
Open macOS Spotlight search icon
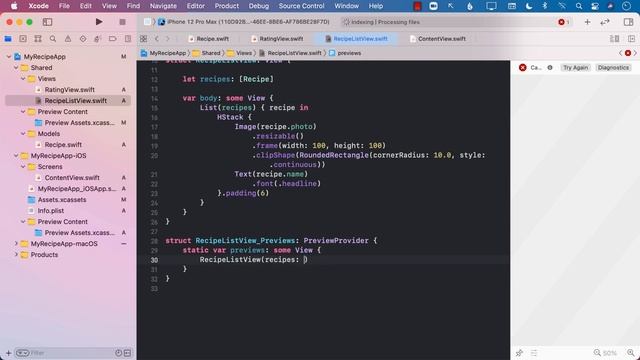point(579,6)
